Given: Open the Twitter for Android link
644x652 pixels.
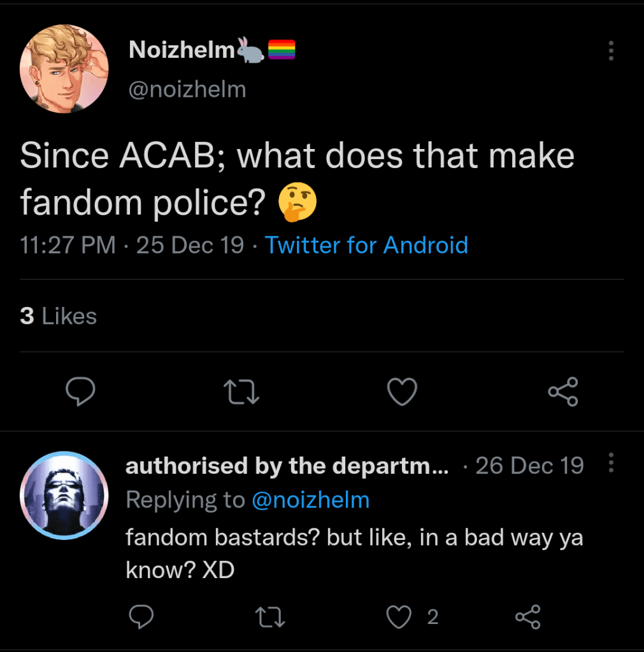Looking at the screenshot, I should click(366, 245).
